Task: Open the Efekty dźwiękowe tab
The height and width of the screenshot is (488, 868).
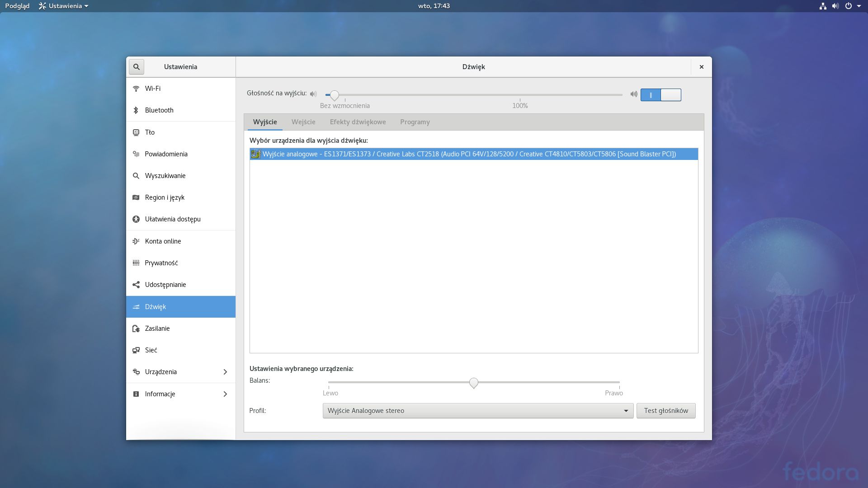Action: [x=357, y=122]
